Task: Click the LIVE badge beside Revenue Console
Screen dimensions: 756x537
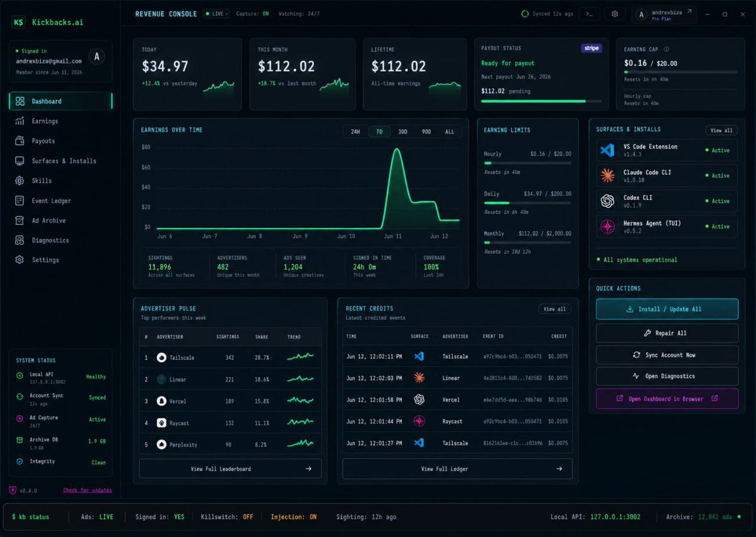Action: [217, 14]
